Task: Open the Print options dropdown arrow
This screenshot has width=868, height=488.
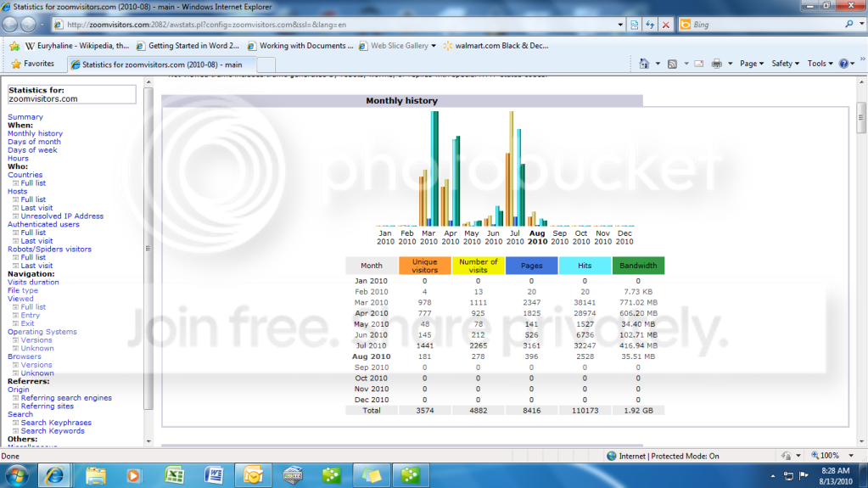Action: tap(731, 64)
